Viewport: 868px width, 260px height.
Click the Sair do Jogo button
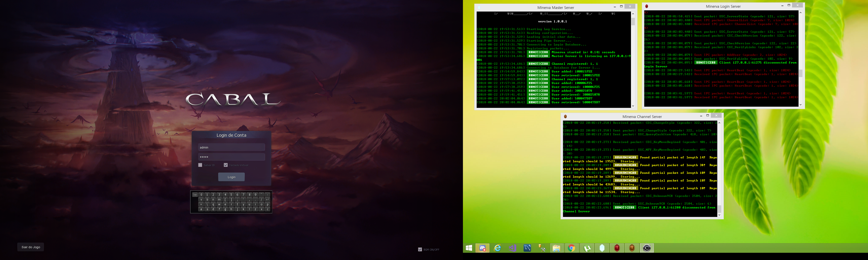[x=31, y=247]
